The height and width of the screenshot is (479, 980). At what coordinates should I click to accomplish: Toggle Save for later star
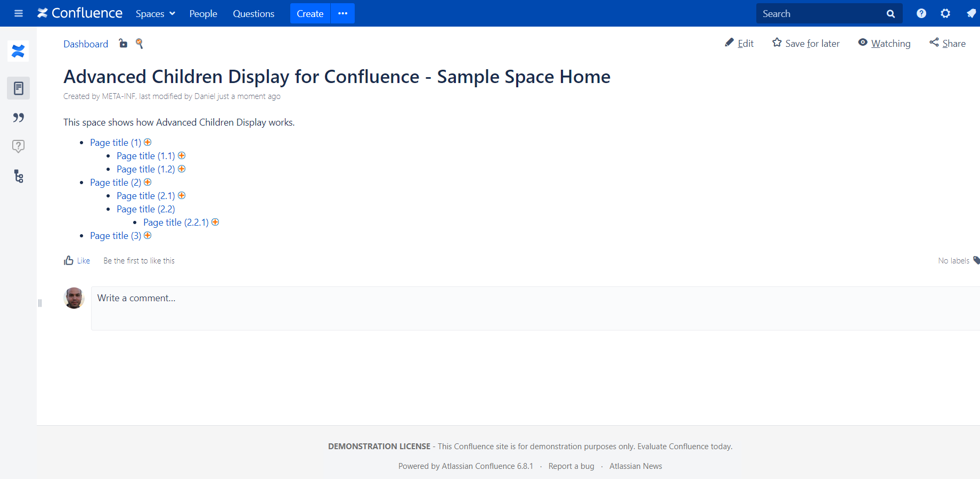(806, 44)
